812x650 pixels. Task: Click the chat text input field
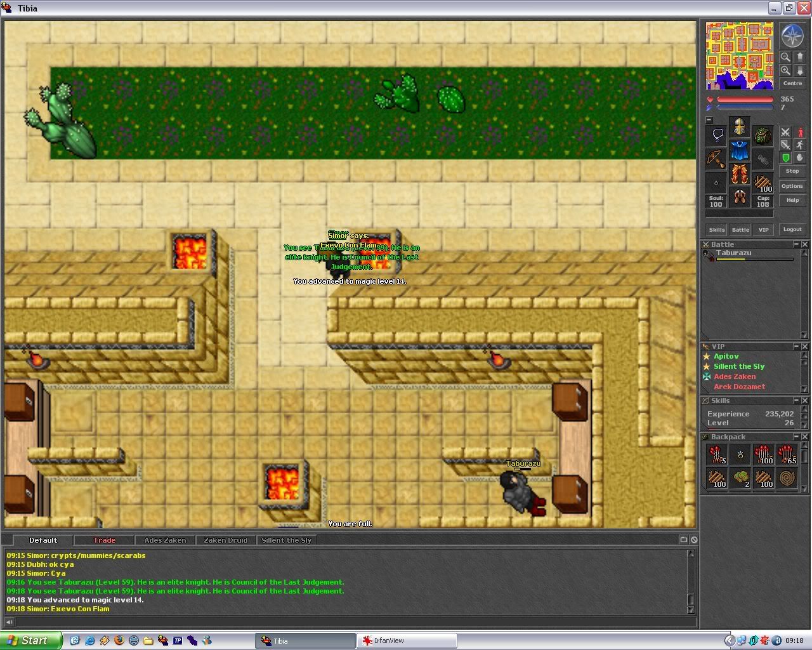[352, 622]
